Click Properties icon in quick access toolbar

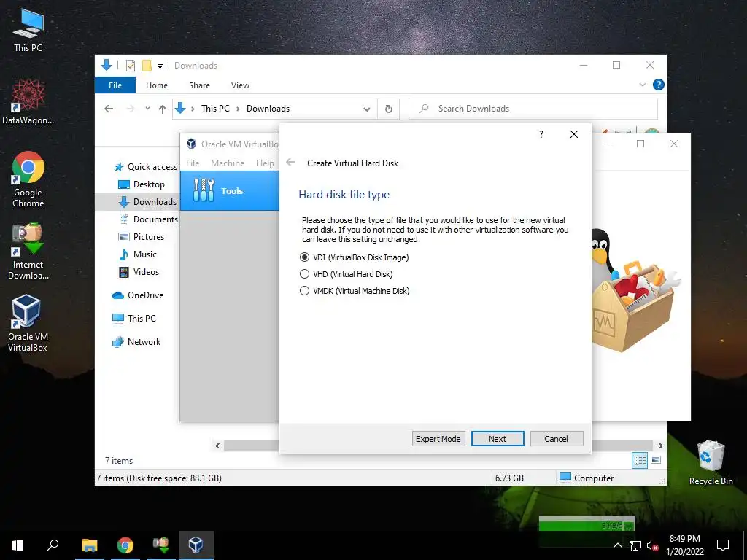pyautogui.click(x=130, y=66)
